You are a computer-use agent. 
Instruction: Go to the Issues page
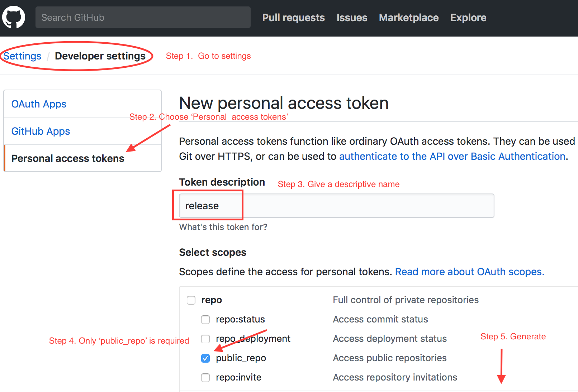[352, 18]
